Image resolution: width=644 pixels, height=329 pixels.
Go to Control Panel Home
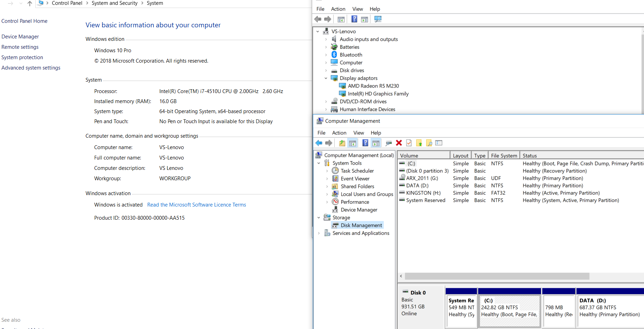coord(24,21)
